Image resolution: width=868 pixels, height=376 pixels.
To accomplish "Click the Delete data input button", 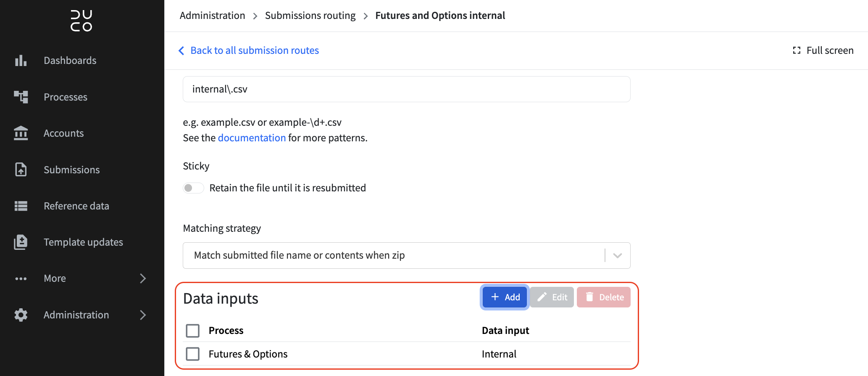I will [x=603, y=297].
